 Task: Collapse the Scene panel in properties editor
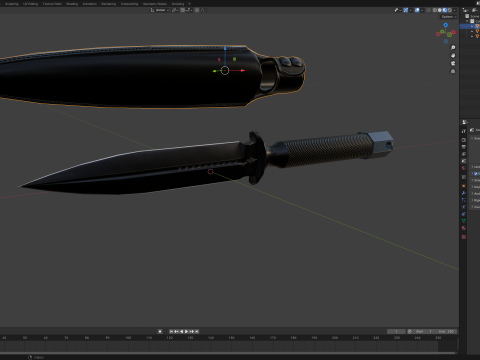[x=475, y=138]
